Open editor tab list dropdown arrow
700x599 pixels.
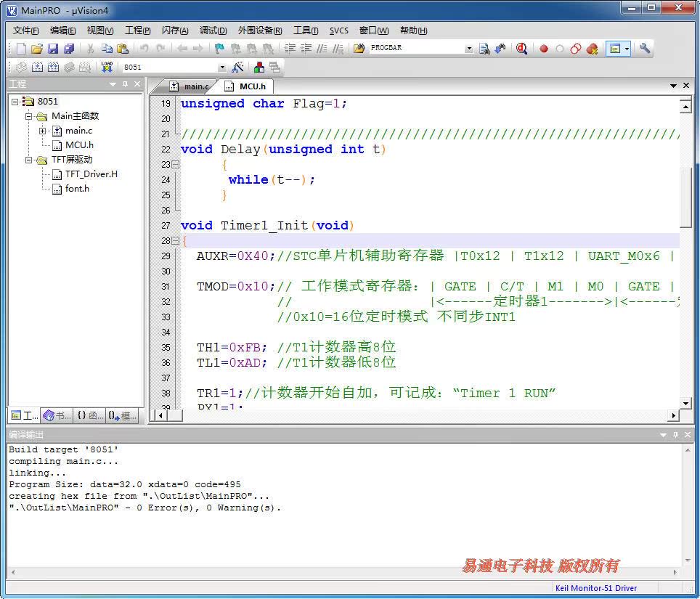tap(674, 86)
